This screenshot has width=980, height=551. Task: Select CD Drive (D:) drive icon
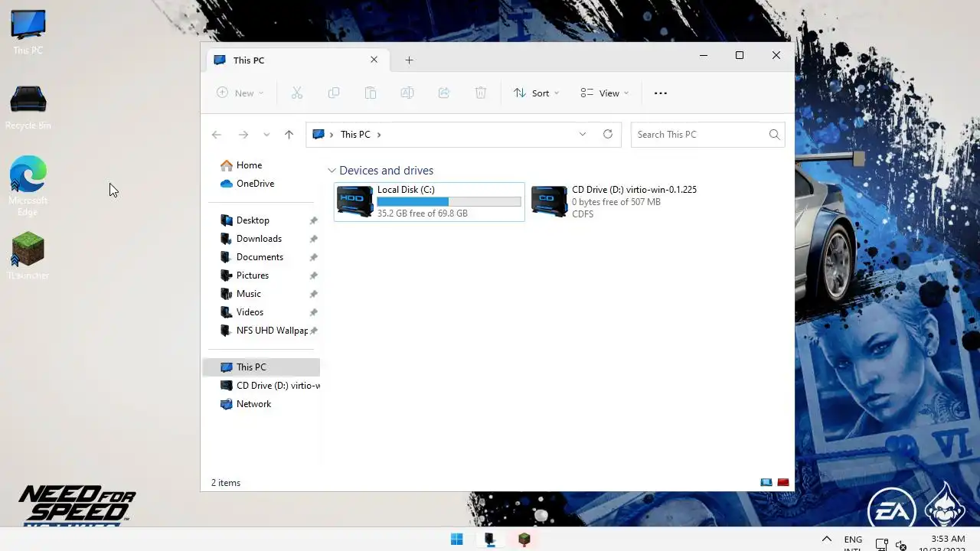[550, 201]
